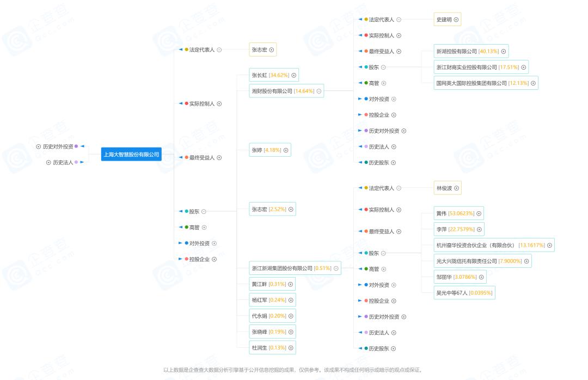Image resolution: width=588 pixels, height=380 pixels.
Task: Collapse 湘财股份 股东 branch
Action: 384,68
